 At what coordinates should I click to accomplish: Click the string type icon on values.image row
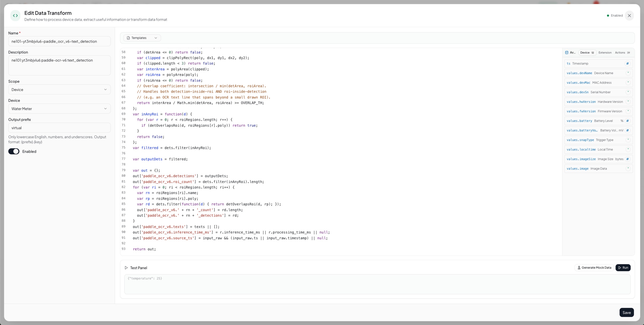[x=628, y=169]
